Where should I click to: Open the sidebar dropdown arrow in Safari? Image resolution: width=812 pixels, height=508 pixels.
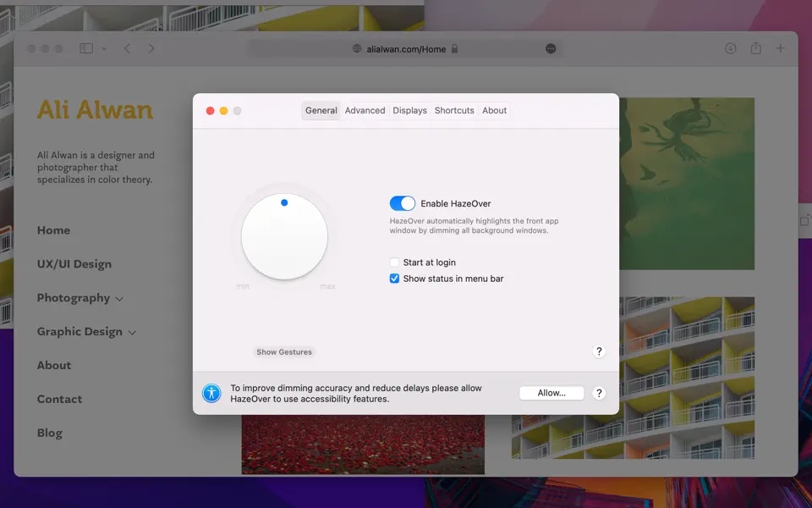click(104, 49)
